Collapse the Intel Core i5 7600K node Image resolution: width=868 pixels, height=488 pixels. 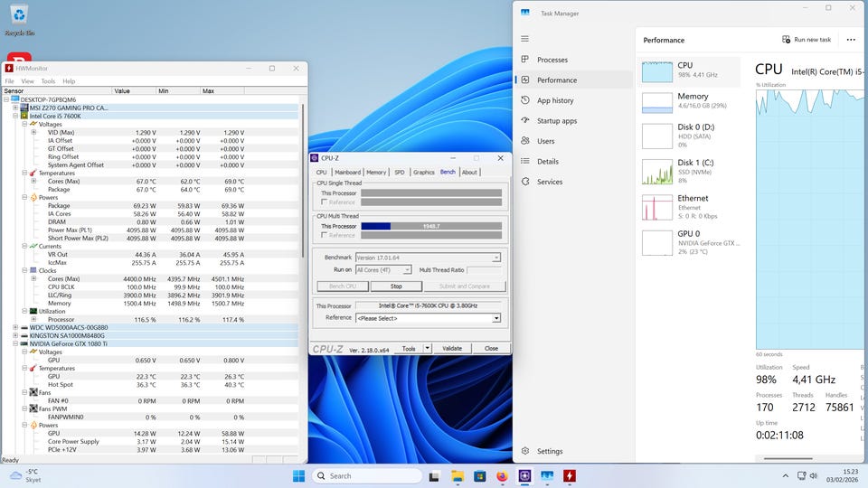[16, 116]
